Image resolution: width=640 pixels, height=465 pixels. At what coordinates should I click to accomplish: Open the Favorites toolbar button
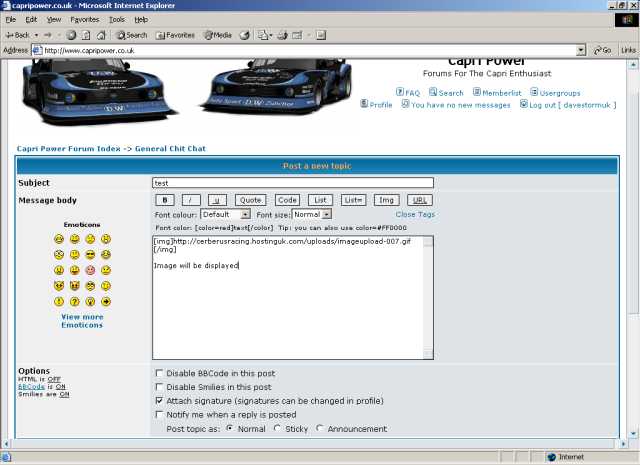(175, 35)
